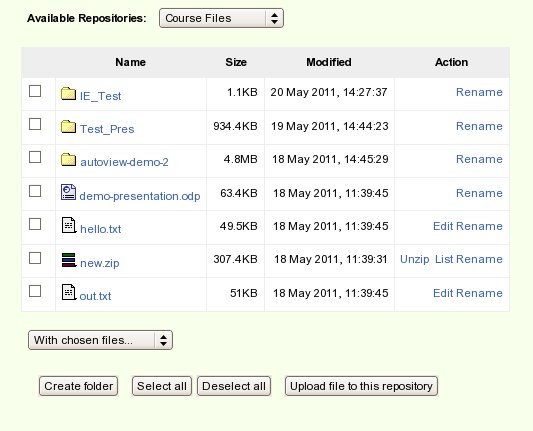Click the Size column header

tap(236, 62)
